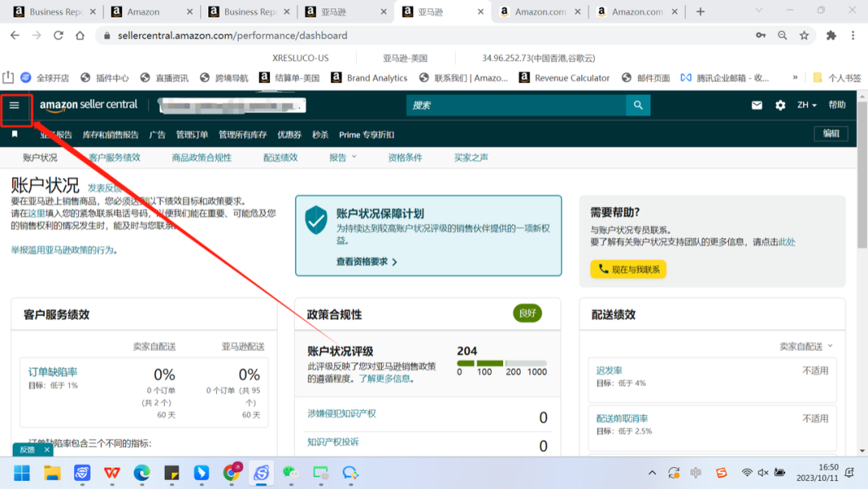Image resolution: width=868 pixels, height=489 pixels.
Task: Open 库存和销售报告 in the menu bar
Action: coord(111,134)
